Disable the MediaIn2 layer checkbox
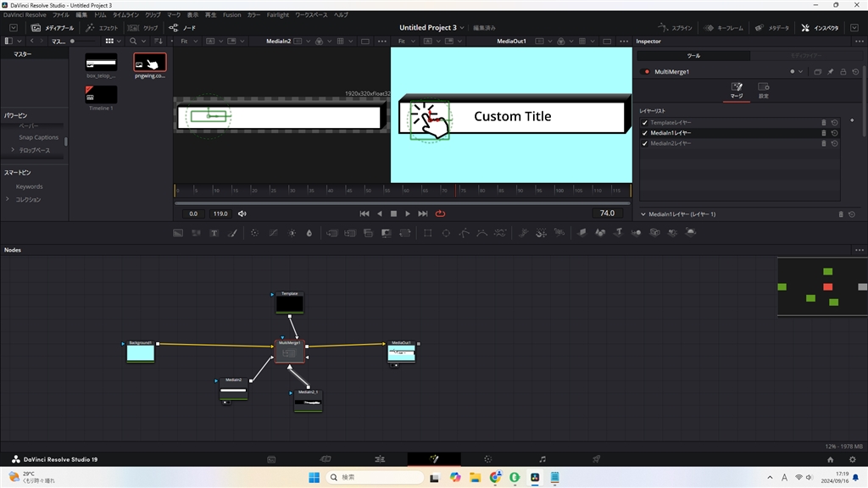 tap(645, 143)
